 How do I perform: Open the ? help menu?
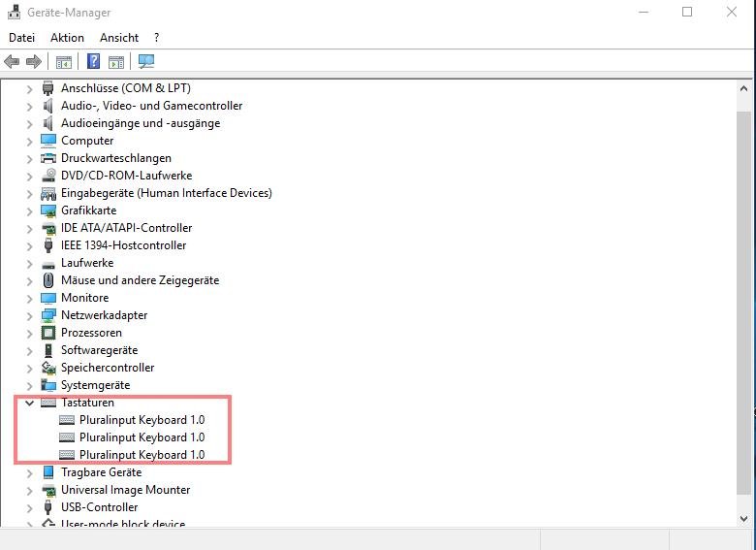156,38
